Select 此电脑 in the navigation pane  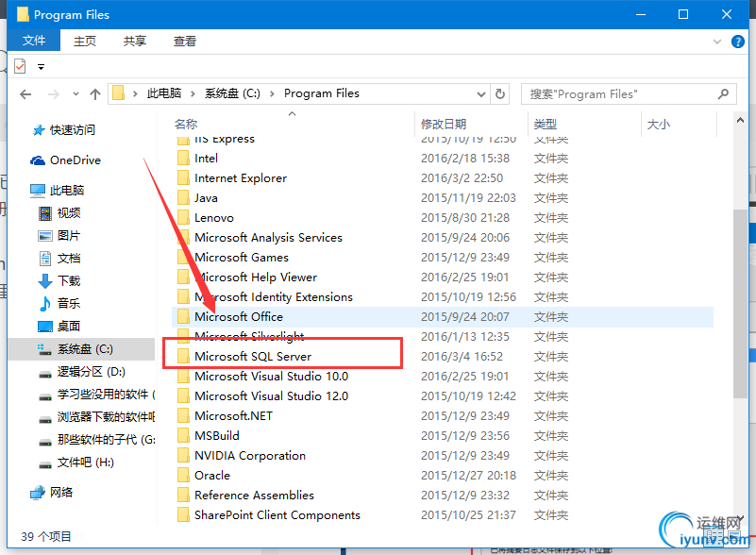click(58, 191)
